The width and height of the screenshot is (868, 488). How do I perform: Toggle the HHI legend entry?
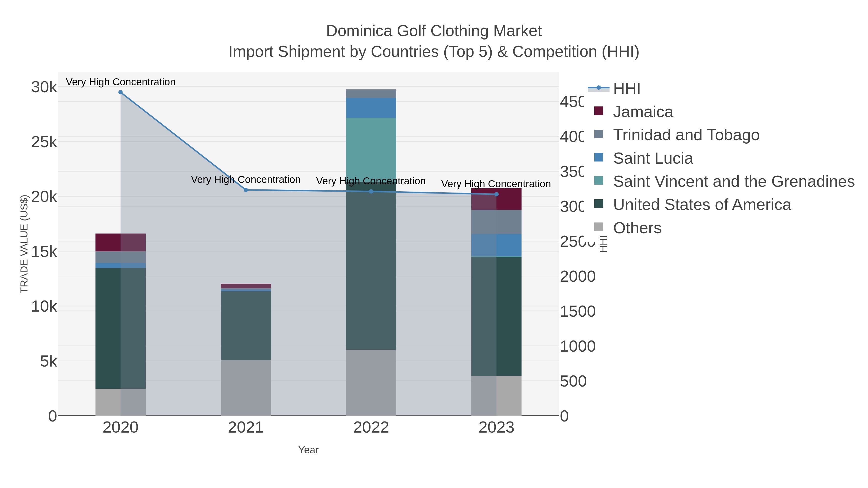coord(614,88)
